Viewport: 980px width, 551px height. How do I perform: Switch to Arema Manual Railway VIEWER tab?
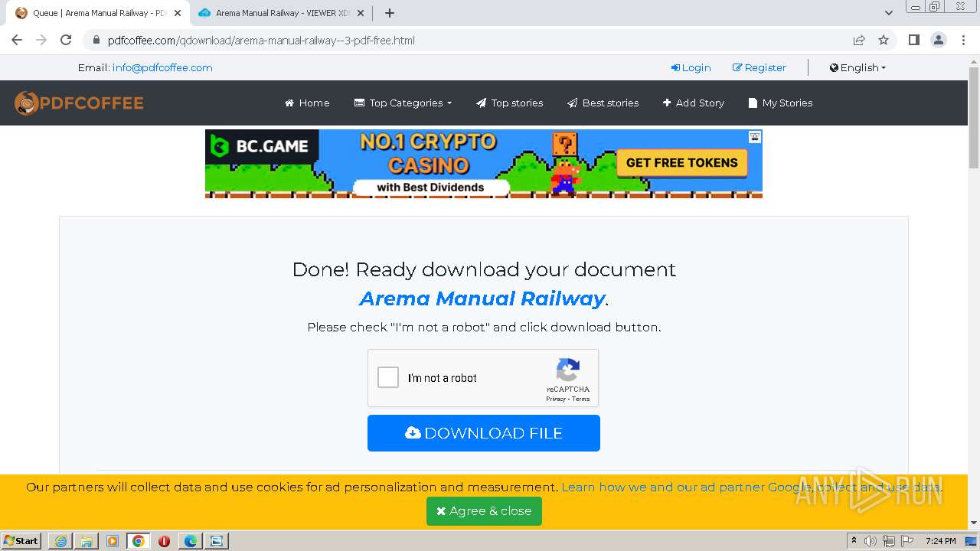point(280,13)
